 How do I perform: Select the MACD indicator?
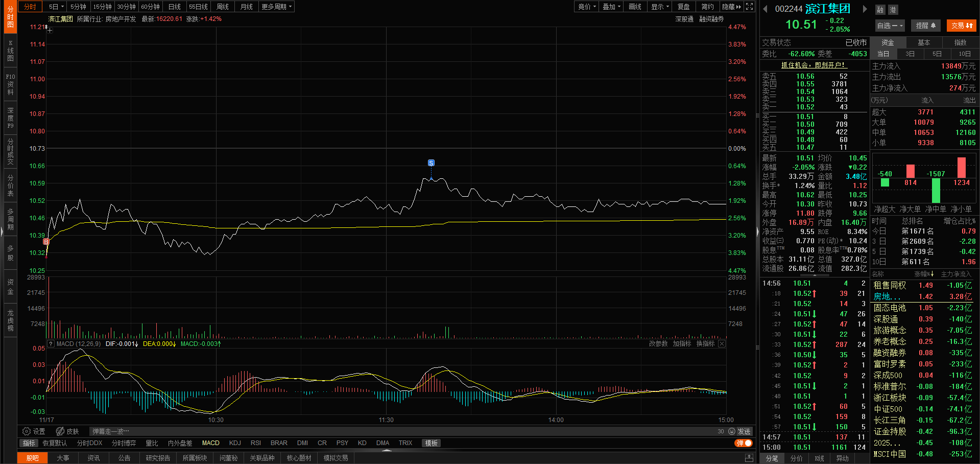tap(211, 443)
